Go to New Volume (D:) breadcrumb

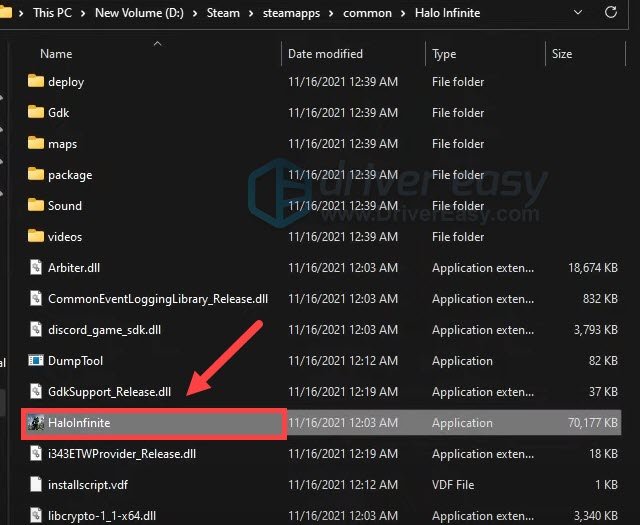coord(139,13)
